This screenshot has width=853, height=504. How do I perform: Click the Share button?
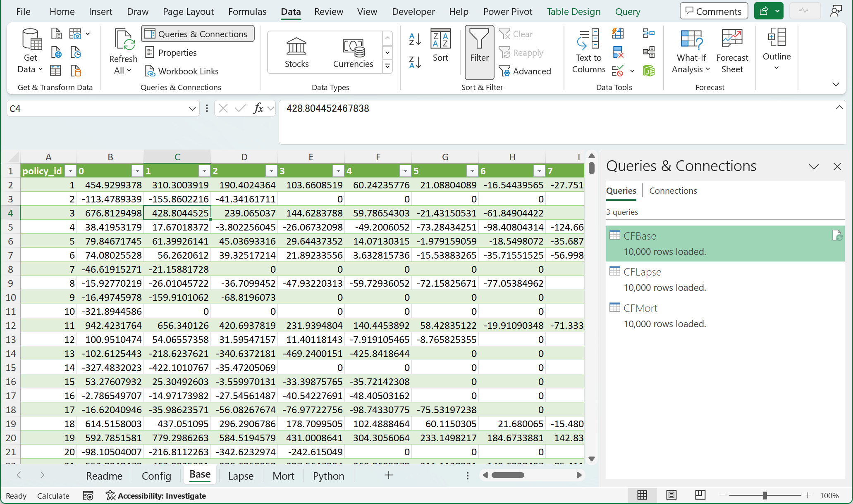(764, 11)
